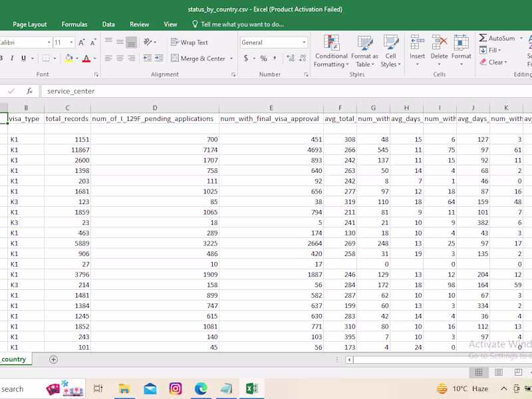This screenshot has width=532, height=399.
Task: Click the AutoSum button
Action: click(496, 39)
